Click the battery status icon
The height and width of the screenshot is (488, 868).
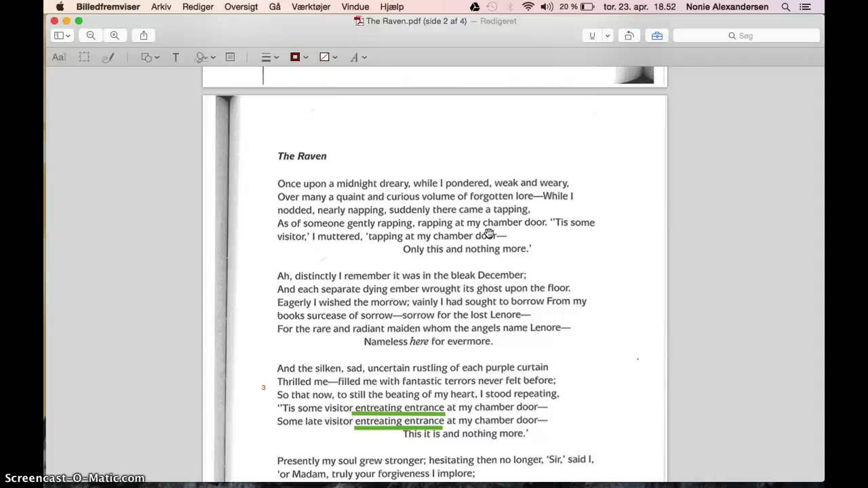click(588, 7)
